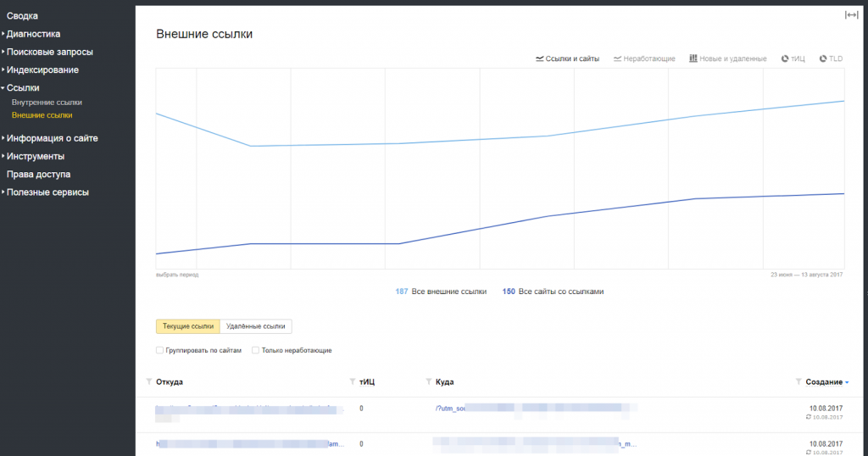Switch chart to TLD view
The image size is (868, 456).
point(831,58)
